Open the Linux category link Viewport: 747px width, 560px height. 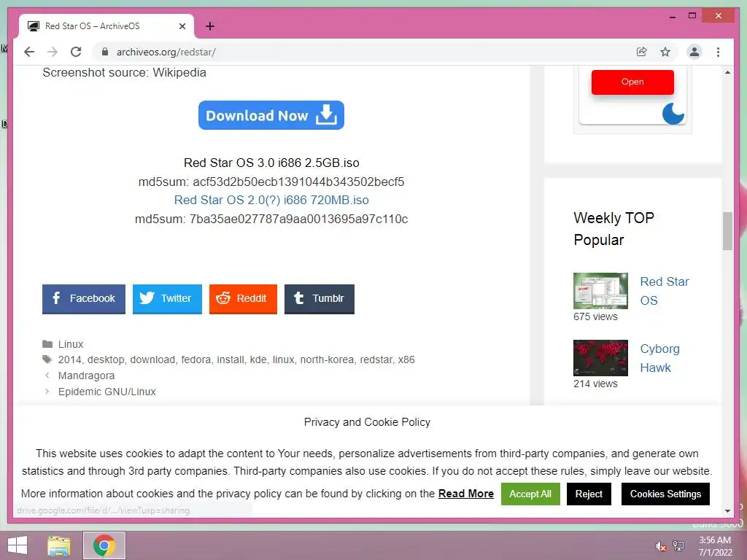pos(71,344)
